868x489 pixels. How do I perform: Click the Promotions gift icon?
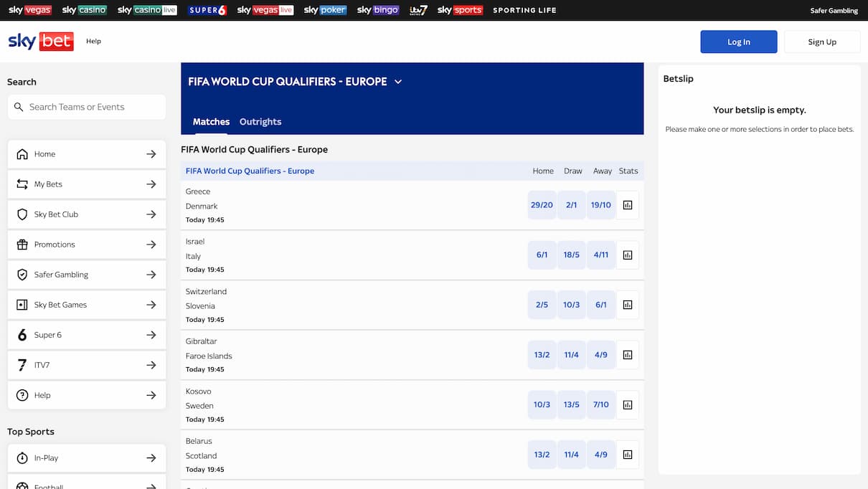(x=22, y=244)
